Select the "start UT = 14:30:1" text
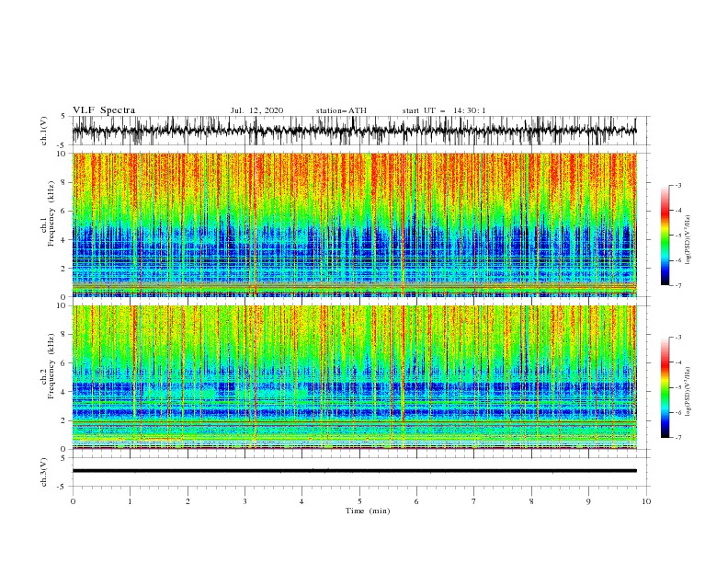The width and height of the screenshot is (728, 563). (444, 110)
